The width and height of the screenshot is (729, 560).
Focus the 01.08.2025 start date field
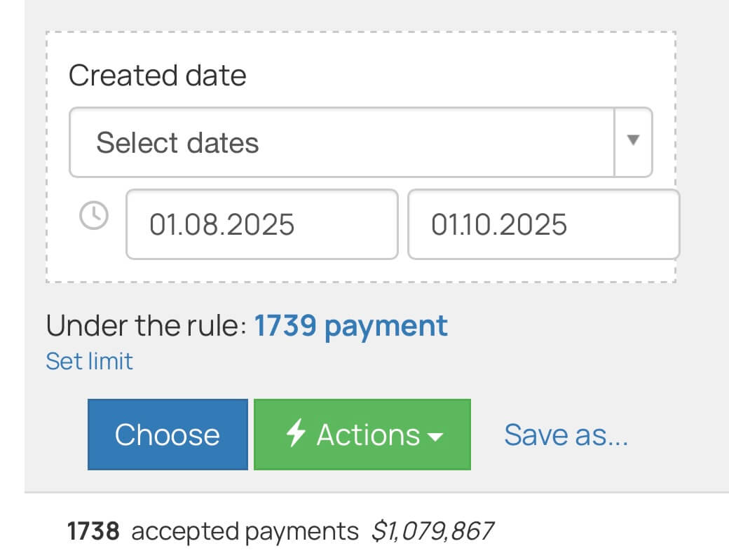pos(261,224)
